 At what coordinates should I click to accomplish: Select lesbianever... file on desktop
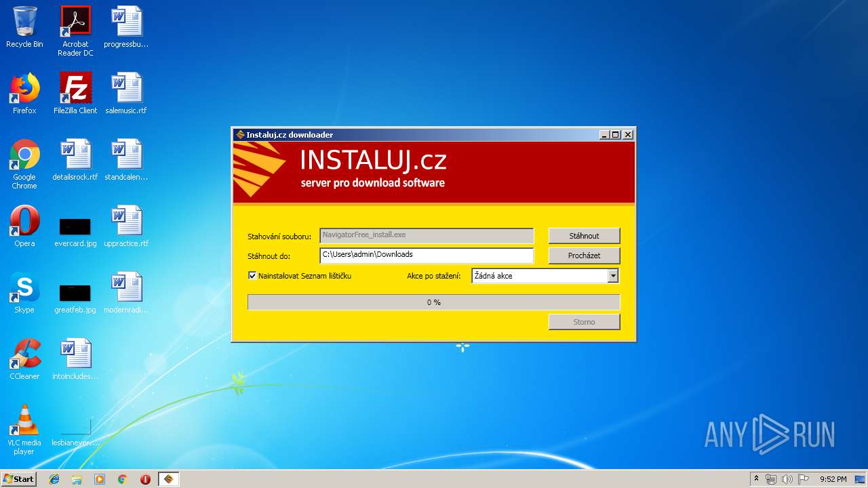point(75,431)
